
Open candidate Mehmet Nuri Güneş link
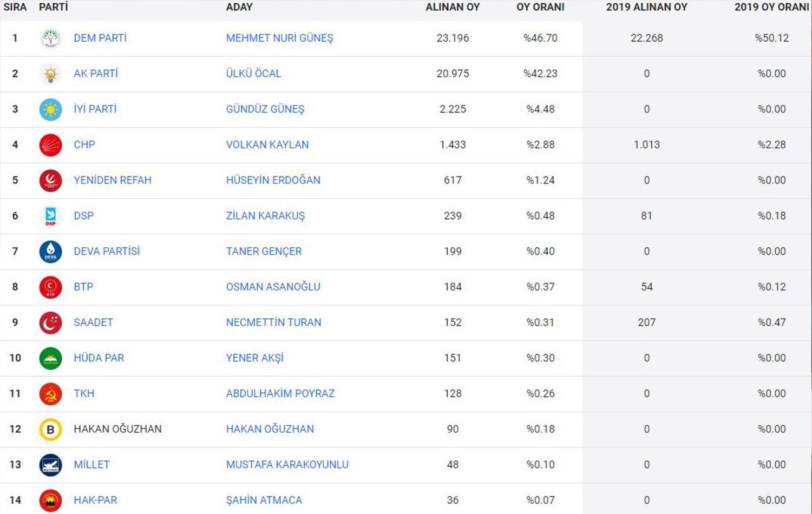[x=279, y=38]
